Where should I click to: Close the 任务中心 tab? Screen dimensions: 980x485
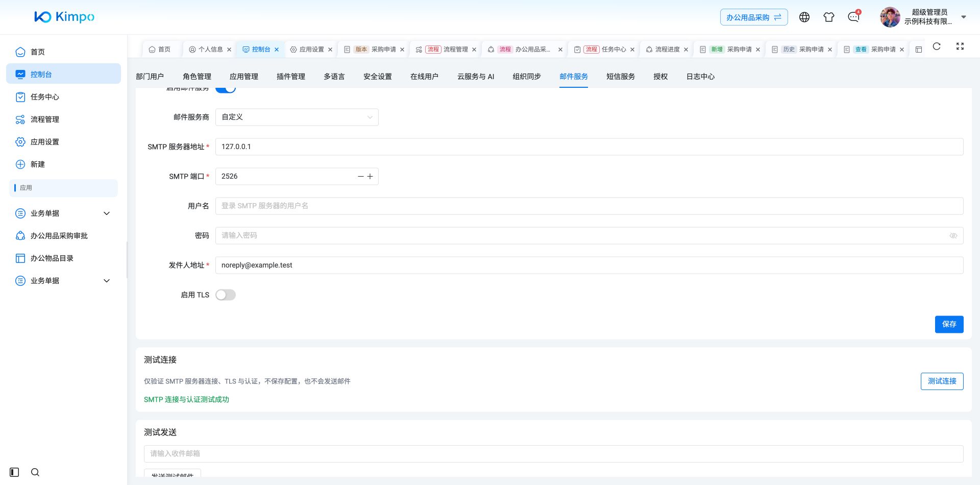tap(632, 50)
